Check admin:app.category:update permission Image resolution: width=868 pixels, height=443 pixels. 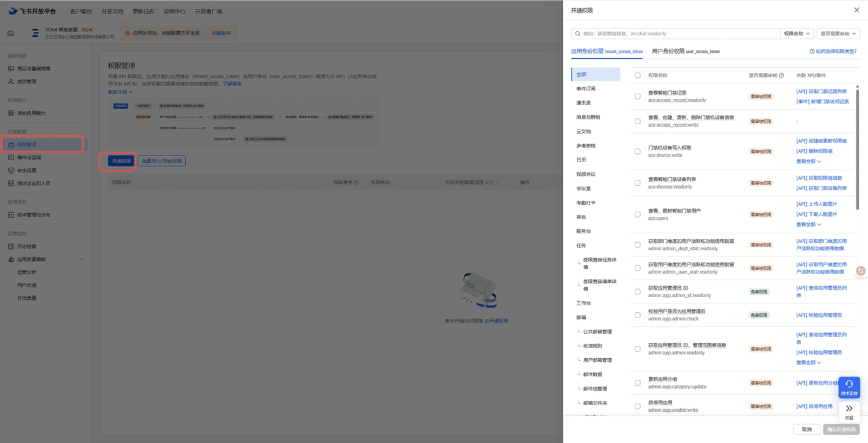(x=637, y=383)
